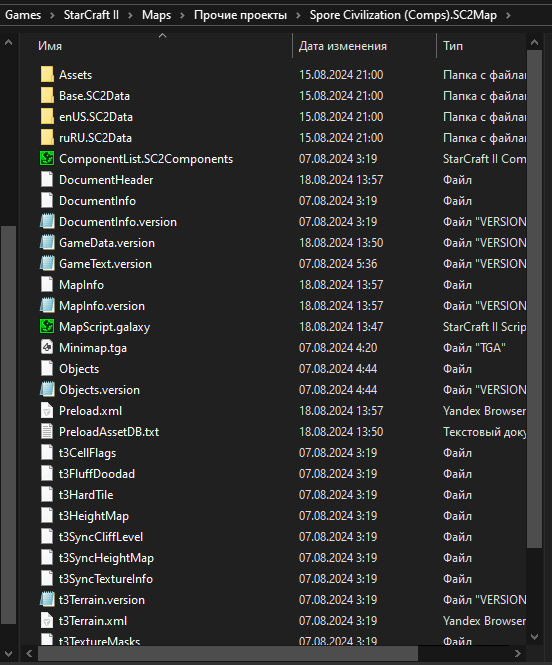
Task: Select the PreloadAssetDB.txt text document icon
Action: coord(47,432)
